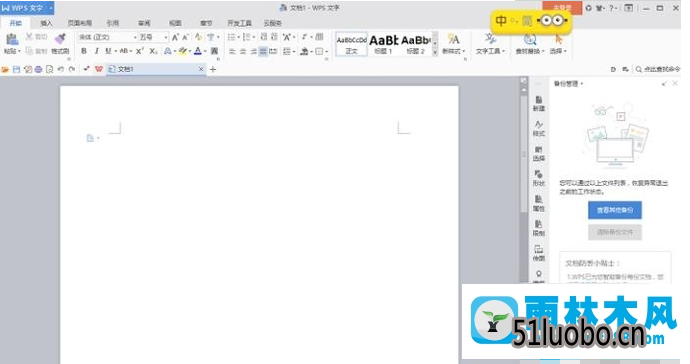Click the command search box
Screen dimensions: 690x364
click(x=658, y=70)
